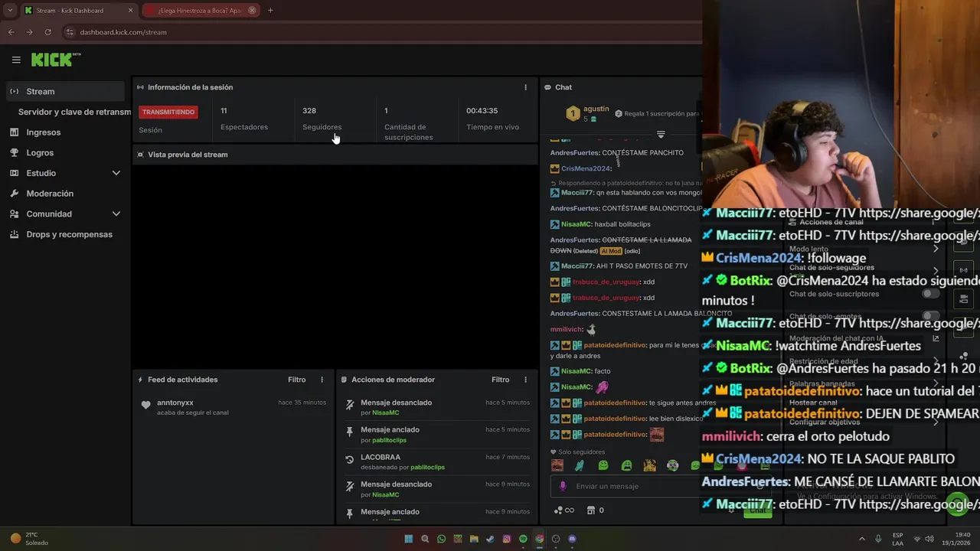980x551 pixels.
Task: Open options menu of Información de la sesión
Action: (525, 87)
